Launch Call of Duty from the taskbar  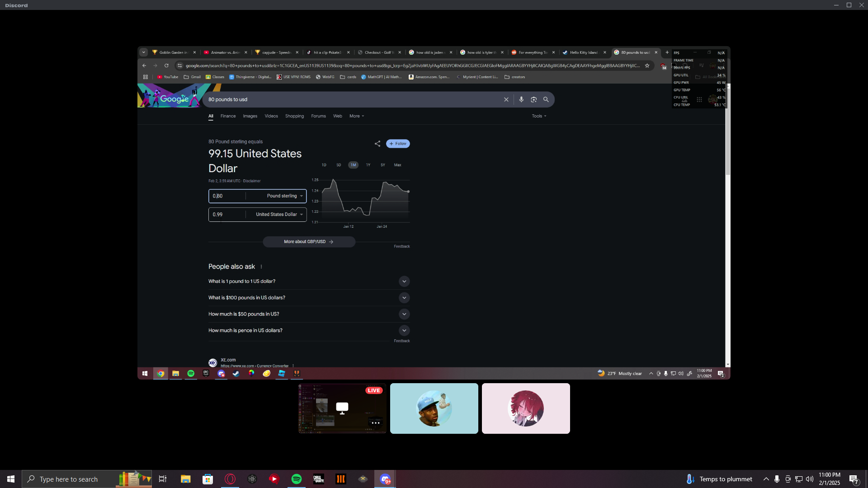[319, 479]
